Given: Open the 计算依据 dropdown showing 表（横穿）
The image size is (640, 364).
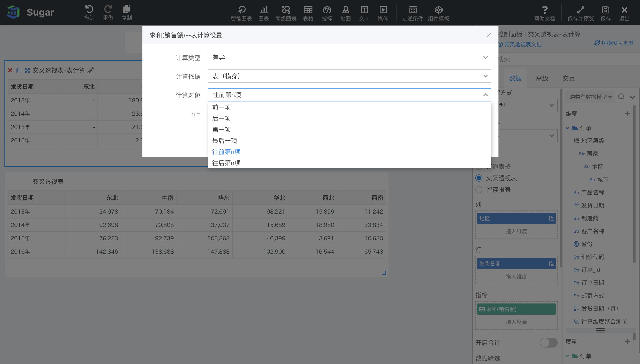Looking at the screenshot, I should coord(349,76).
